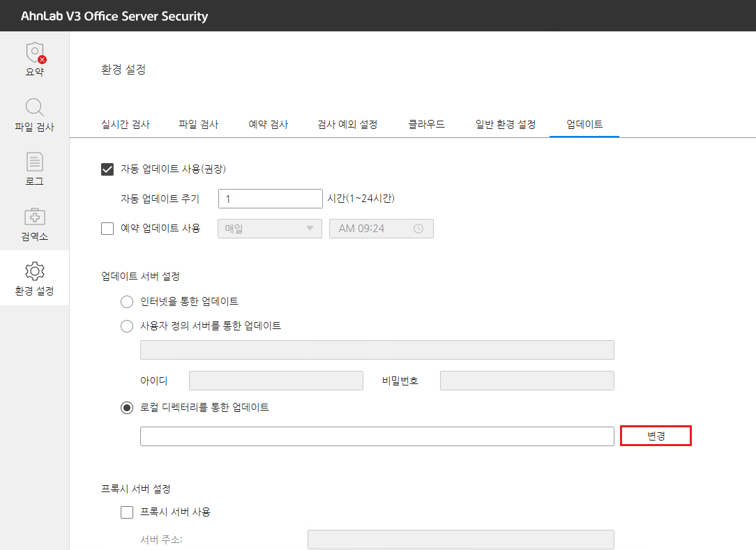
Task: Switch to the 실시간 검사 tab
Action: pyautogui.click(x=126, y=124)
